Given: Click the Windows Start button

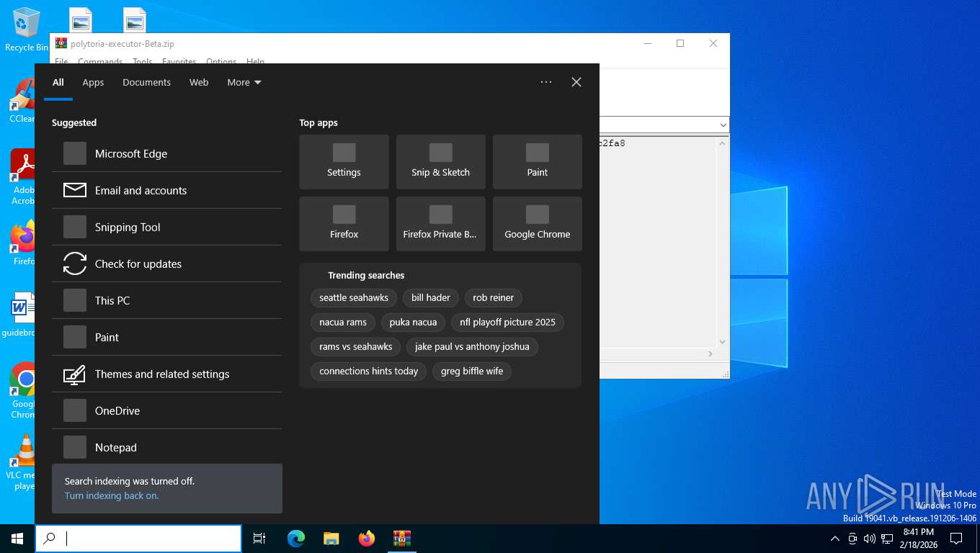Looking at the screenshot, I should click(17, 539).
